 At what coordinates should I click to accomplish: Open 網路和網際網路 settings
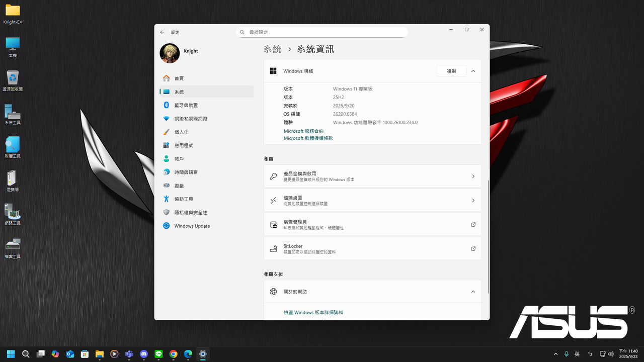207,119
